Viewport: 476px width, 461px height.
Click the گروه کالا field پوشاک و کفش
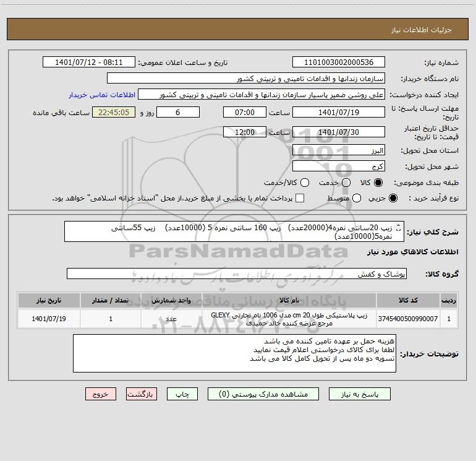tap(237, 274)
